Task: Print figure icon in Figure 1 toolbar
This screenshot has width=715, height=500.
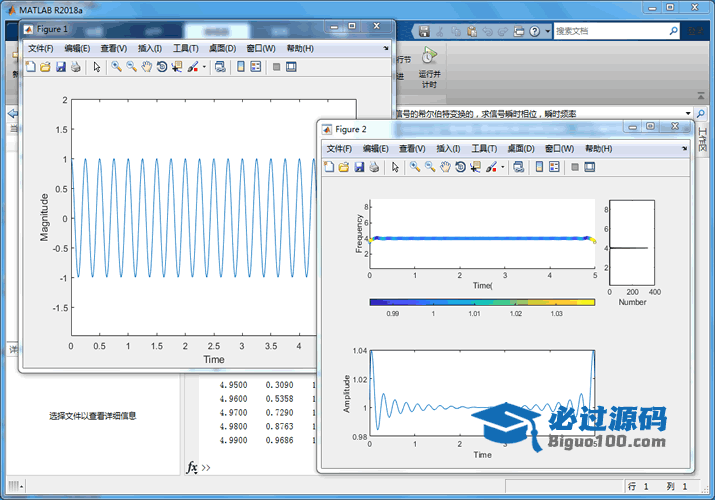Action: click(x=76, y=67)
